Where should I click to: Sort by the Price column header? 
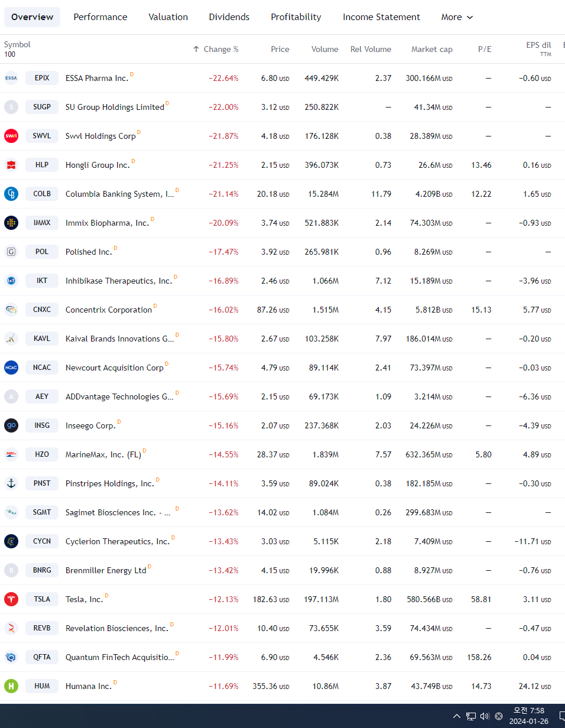(x=280, y=49)
